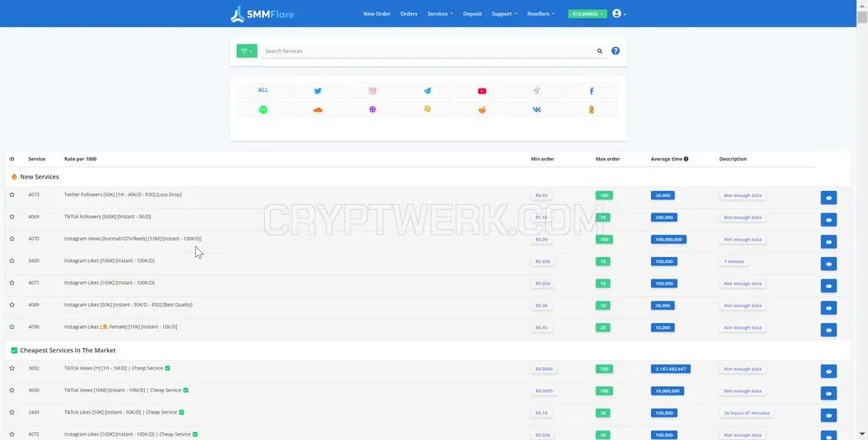
Task: Open the Orders page
Action: tap(409, 14)
